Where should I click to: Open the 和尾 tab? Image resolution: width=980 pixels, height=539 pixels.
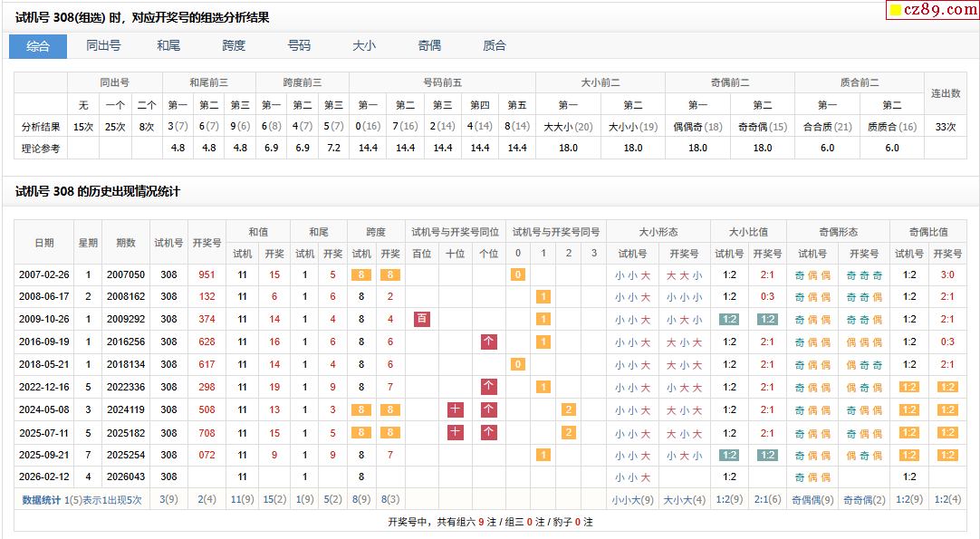click(x=168, y=46)
